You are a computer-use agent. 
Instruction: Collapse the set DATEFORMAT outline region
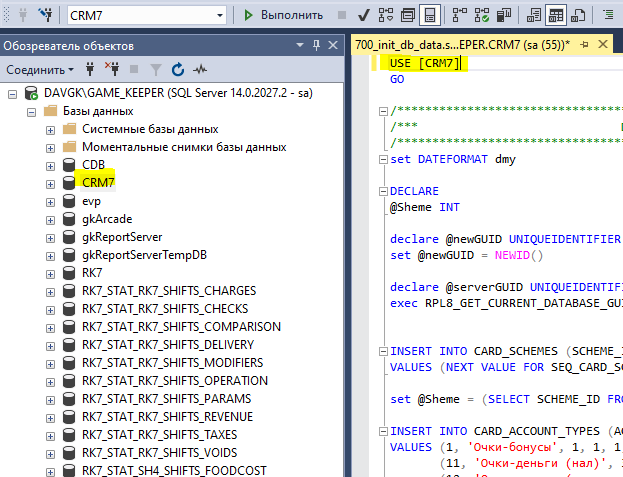(383, 160)
